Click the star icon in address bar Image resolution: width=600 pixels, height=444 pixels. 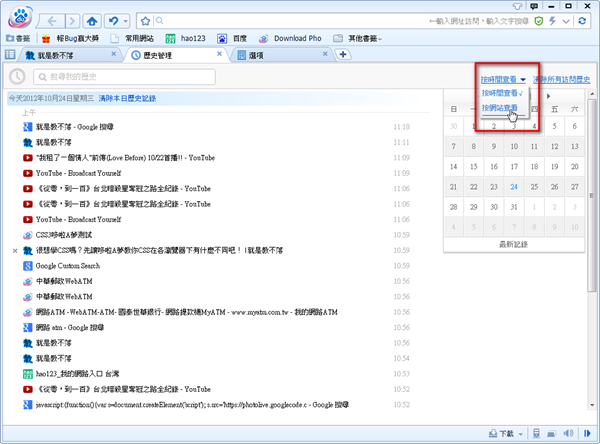148,20
